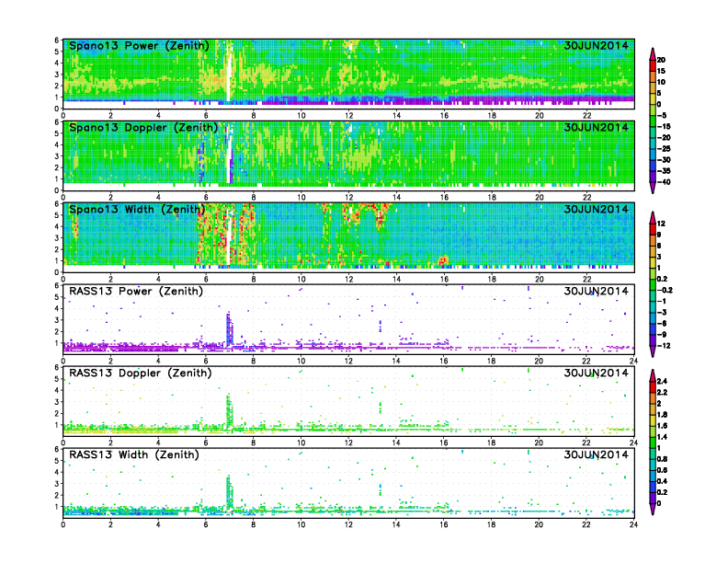Image resolution: width=728 pixels, height=563 pixels.
Task: Click the "-40" label on the top colorbar
Action: pos(664,182)
